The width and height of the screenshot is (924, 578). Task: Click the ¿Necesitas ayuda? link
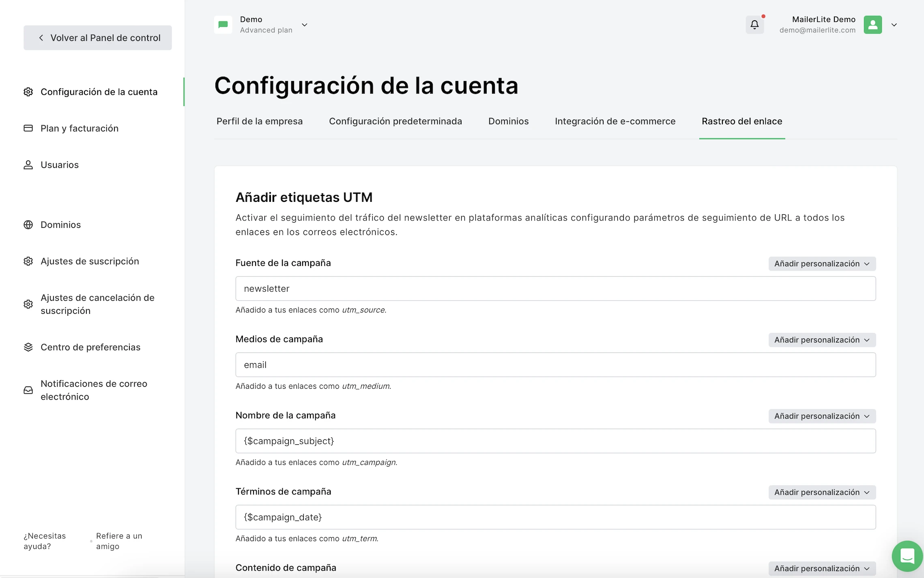pos(45,541)
